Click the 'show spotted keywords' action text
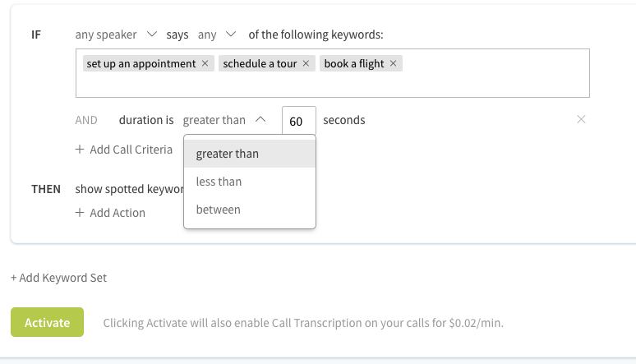 129,189
